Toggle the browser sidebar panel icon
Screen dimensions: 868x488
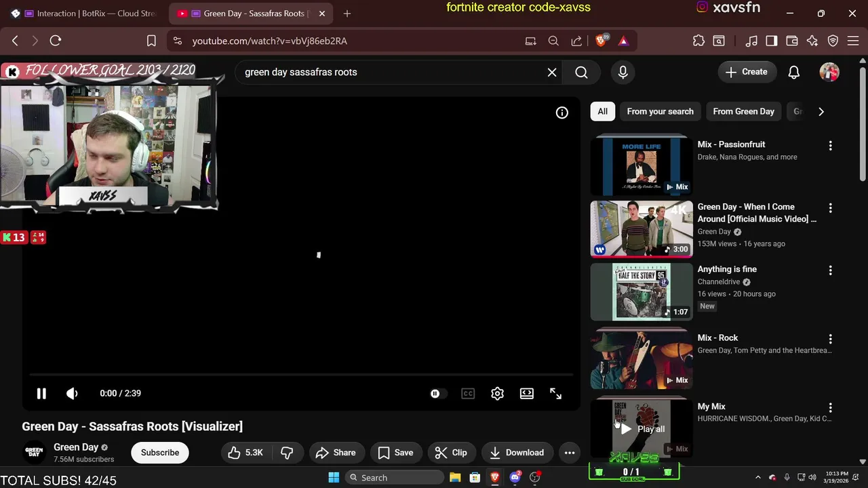[771, 41]
